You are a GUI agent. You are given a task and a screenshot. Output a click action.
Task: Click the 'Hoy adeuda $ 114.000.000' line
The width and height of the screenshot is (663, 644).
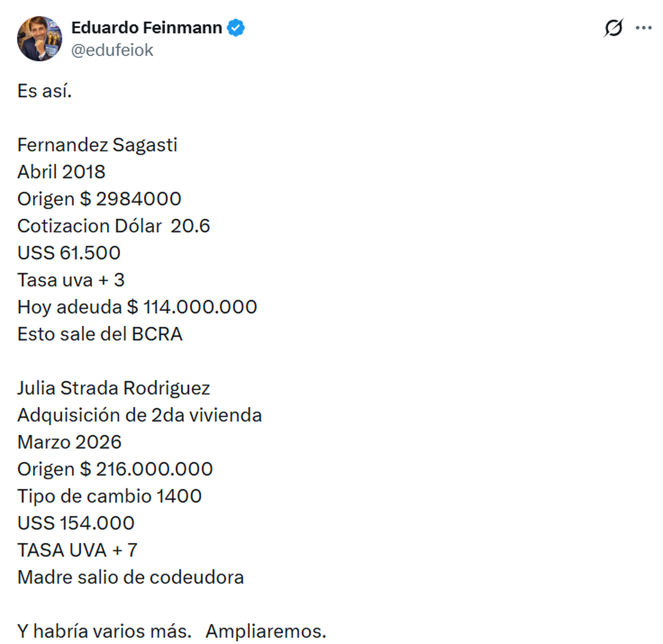pyautogui.click(x=137, y=307)
